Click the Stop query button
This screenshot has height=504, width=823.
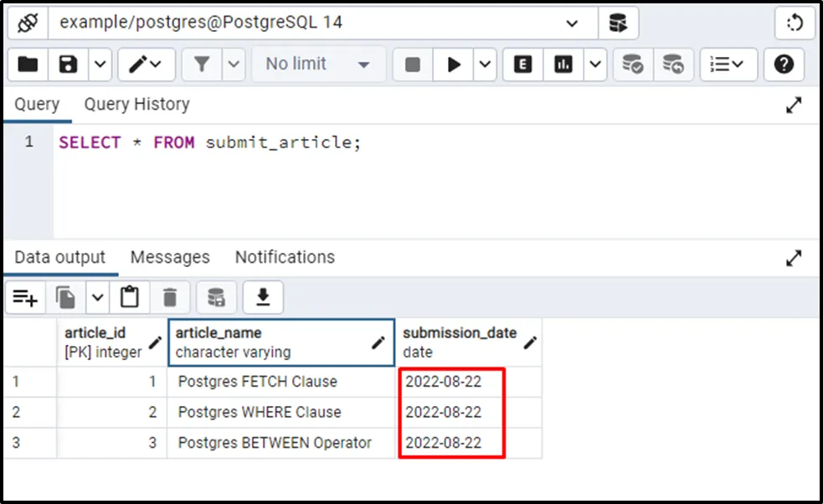click(412, 64)
